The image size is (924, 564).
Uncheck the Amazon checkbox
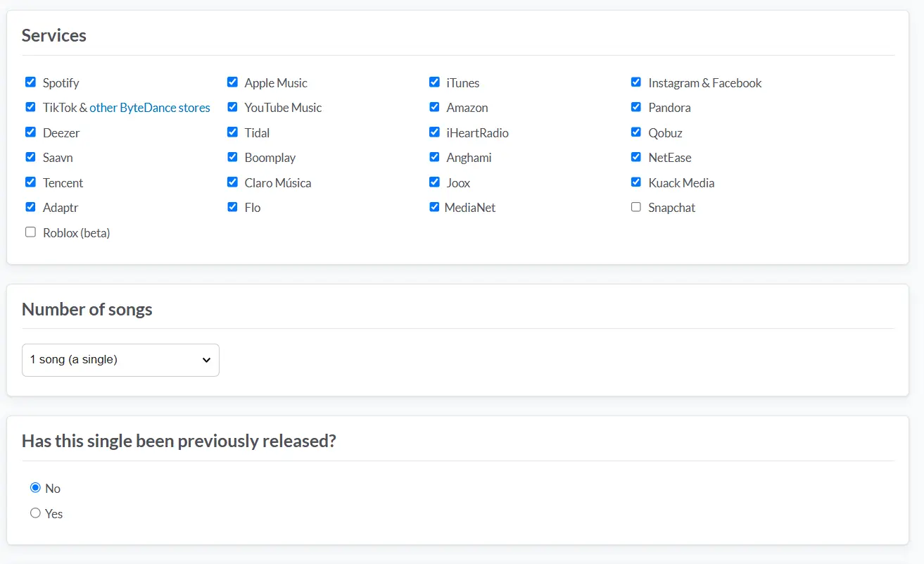pos(434,107)
